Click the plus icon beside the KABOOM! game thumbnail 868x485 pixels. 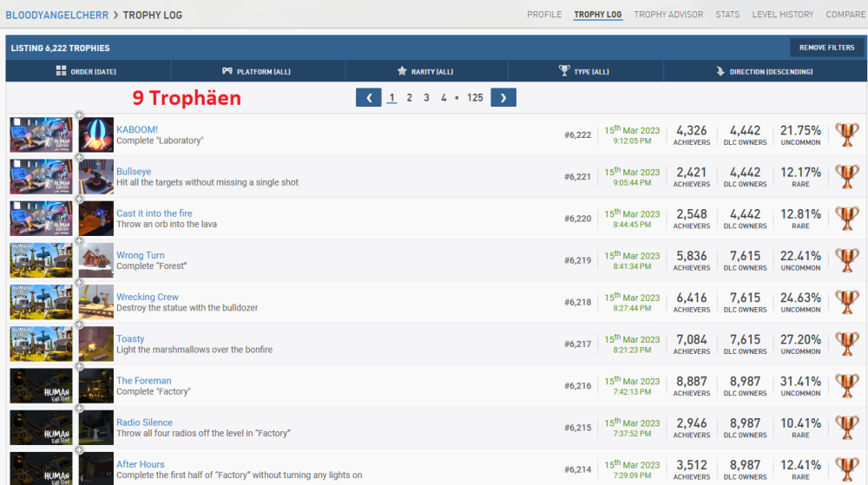78,115
